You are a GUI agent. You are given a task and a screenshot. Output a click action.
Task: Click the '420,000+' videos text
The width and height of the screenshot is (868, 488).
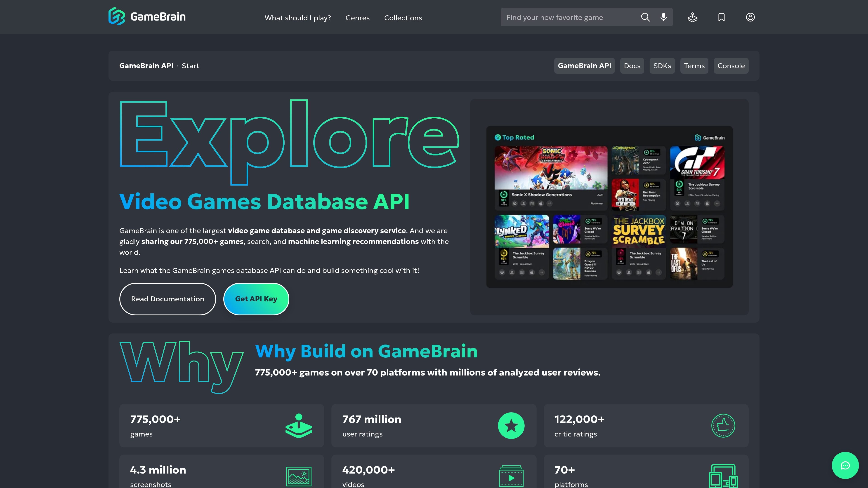point(368,469)
